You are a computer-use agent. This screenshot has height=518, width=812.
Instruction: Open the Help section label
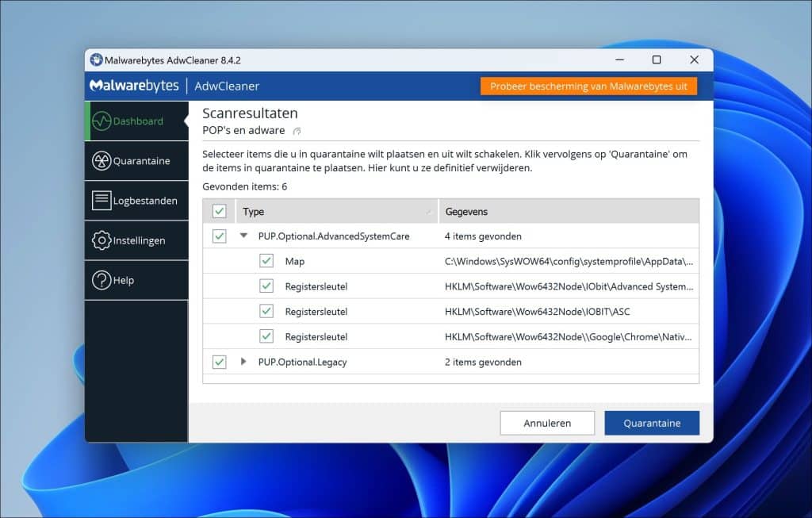click(x=123, y=280)
